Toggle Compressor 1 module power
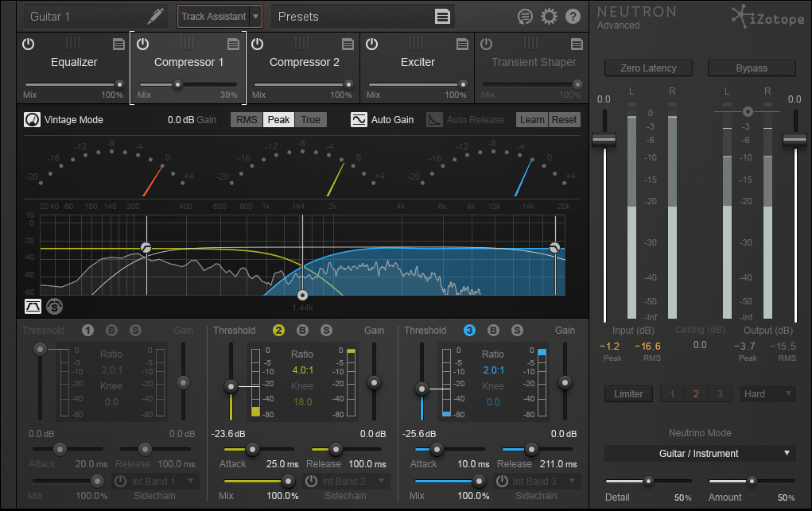This screenshot has height=511, width=812. (x=143, y=44)
